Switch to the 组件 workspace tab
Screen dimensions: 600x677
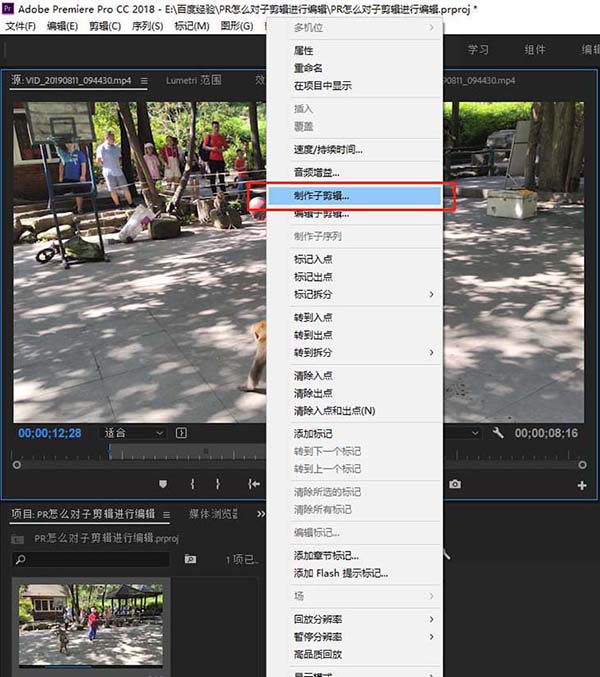point(535,50)
